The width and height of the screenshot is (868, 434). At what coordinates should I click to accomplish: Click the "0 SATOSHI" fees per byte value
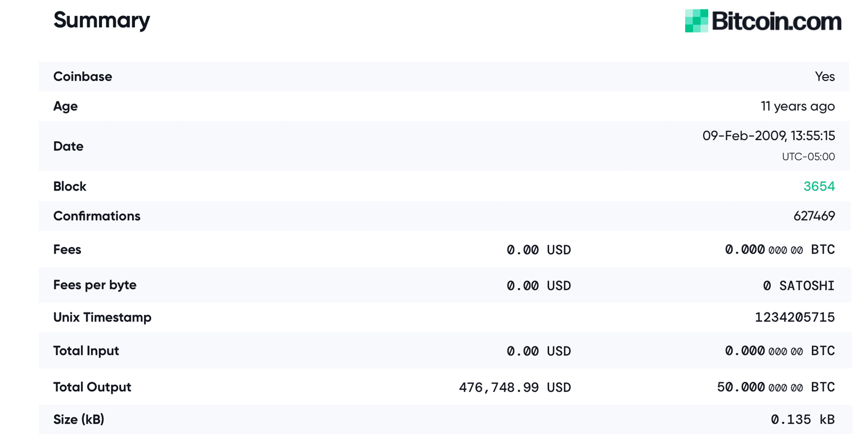click(799, 285)
